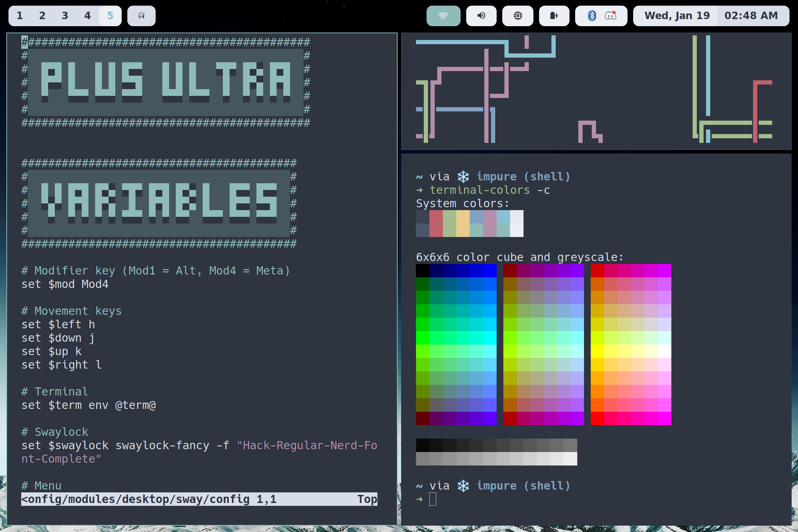Select the active workspace 5
Viewport: 798px width, 532px height.
point(110,16)
